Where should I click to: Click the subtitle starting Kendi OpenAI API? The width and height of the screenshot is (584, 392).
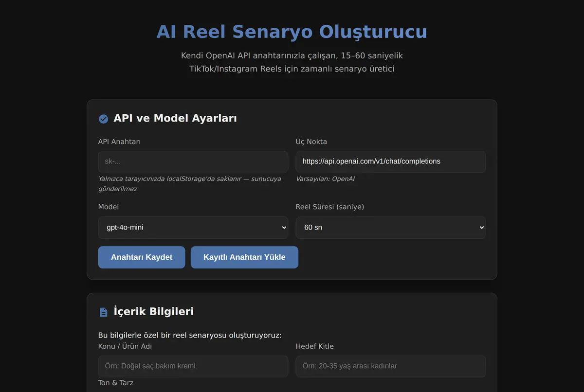[x=292, y=62]
